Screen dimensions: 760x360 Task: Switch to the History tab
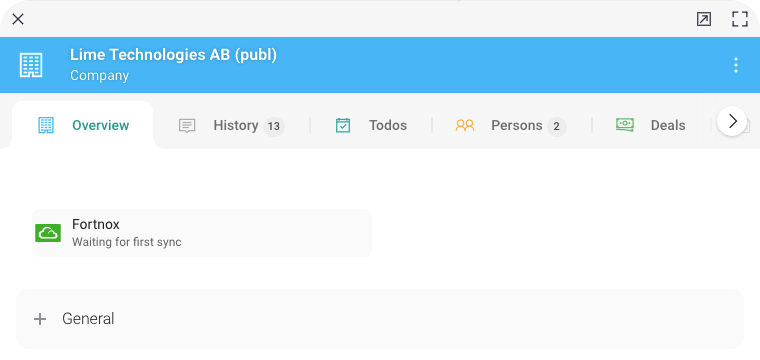coord(231,125)
